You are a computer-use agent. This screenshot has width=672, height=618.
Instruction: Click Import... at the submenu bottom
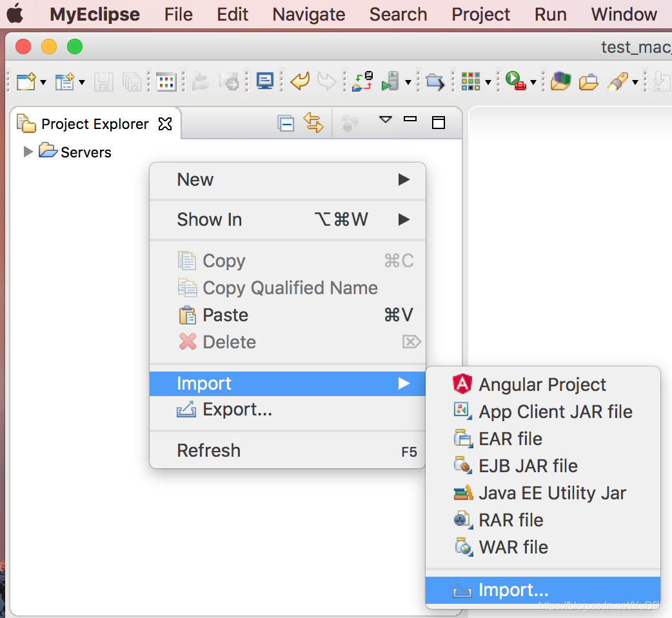[543, 590]
